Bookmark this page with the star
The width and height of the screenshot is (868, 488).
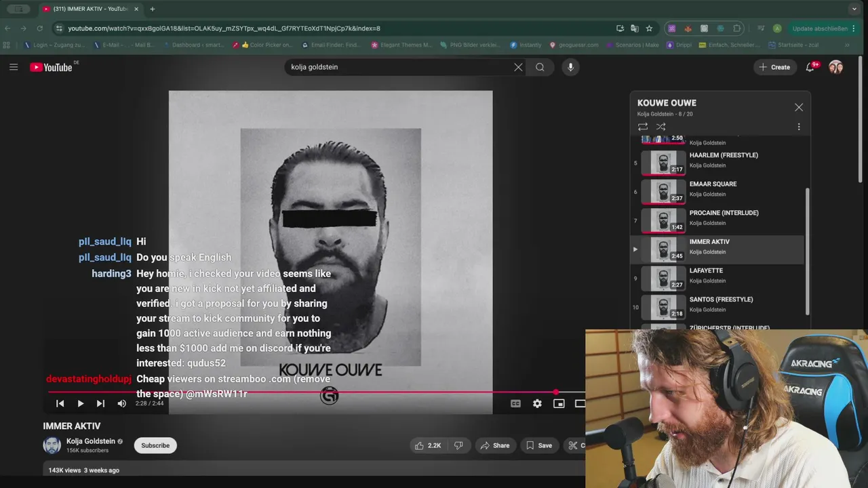(649, 28)
